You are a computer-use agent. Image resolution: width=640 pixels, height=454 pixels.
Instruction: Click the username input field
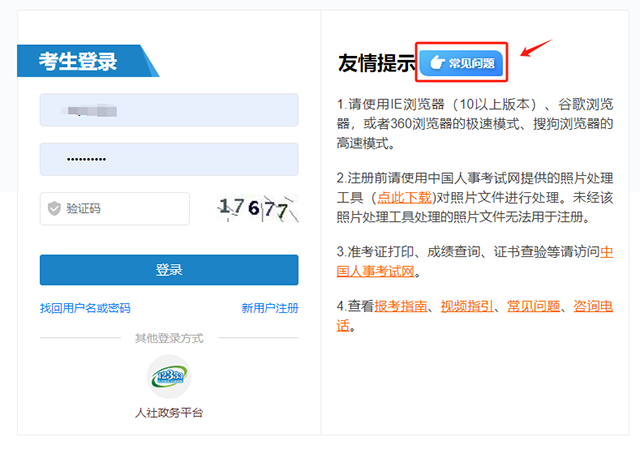169,110
